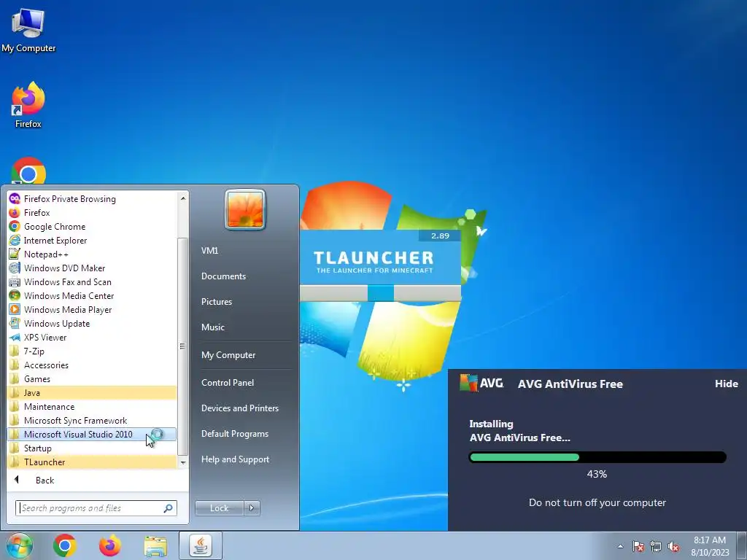Screen dimensions: 747x560
Task: Click the AVG installation progress bar
Action: 597,457
